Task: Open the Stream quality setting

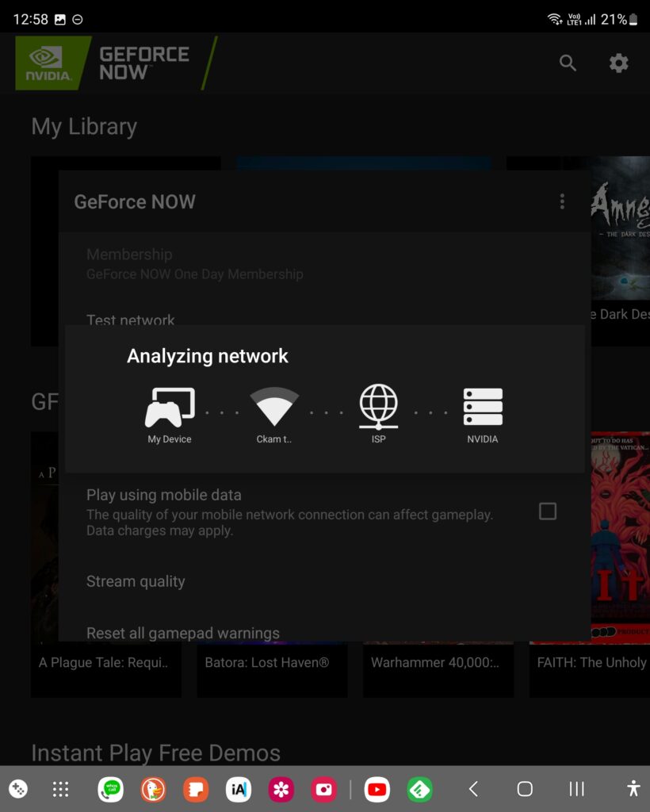Action: point(136,581)
